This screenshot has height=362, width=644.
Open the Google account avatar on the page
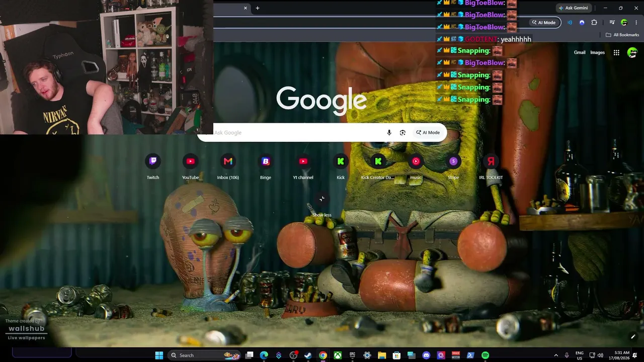click(632, 52)
